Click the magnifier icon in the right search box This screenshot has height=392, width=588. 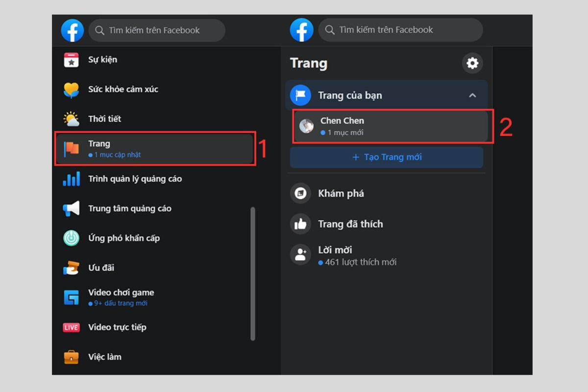tap(330, 30)
